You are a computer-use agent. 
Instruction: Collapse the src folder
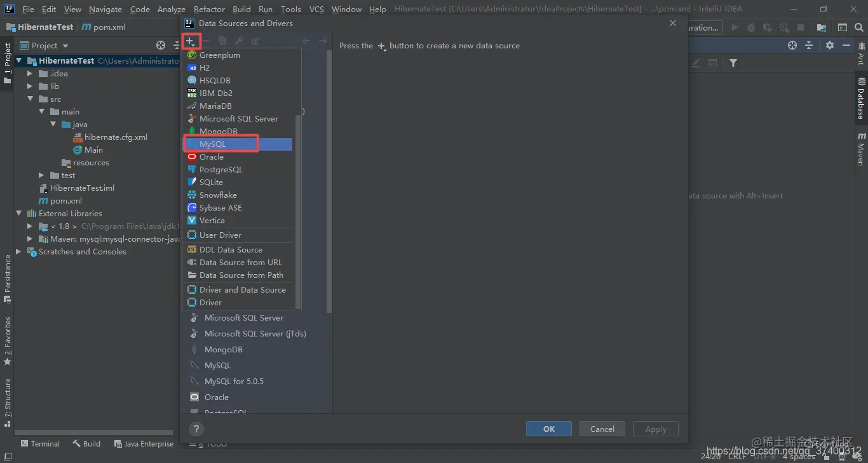tap(29, 99)
